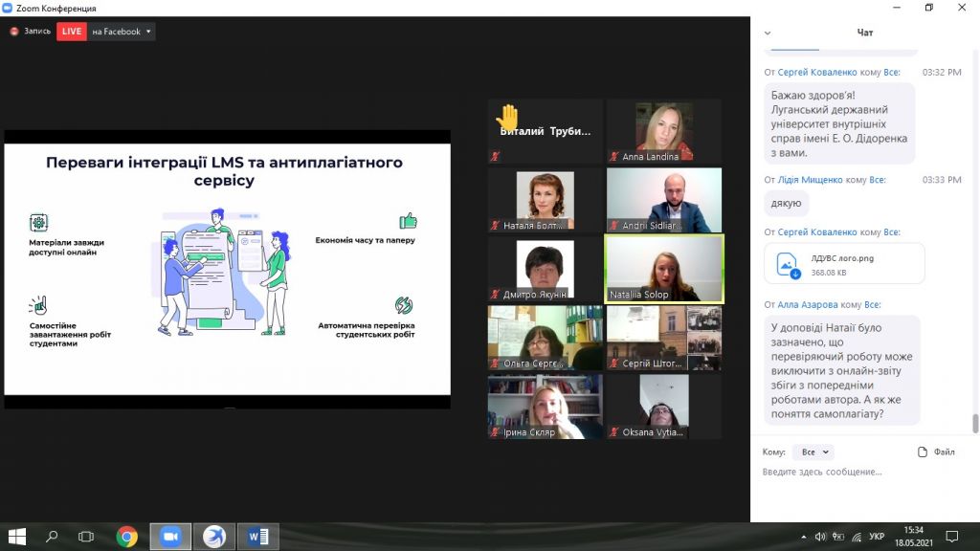Select Ольга Серге video thumbnail
Image resolution: width=980 pixels, height=551 pixels.
(545, 338)
